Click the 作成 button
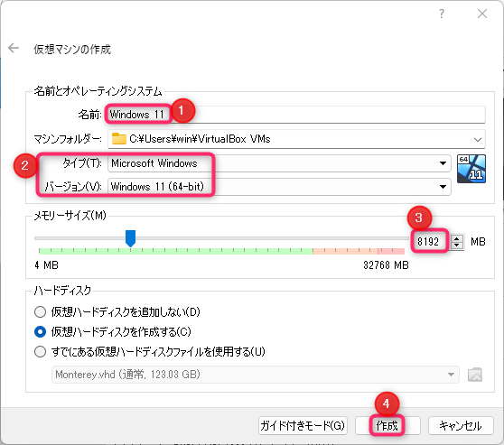The height and width of the screenshot is (445, 504). (x=387, y=426)
